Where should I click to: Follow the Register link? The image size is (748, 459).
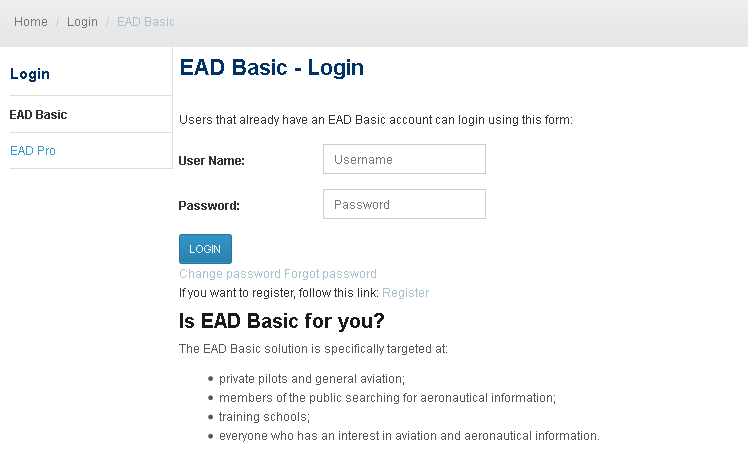click(405, 293)
